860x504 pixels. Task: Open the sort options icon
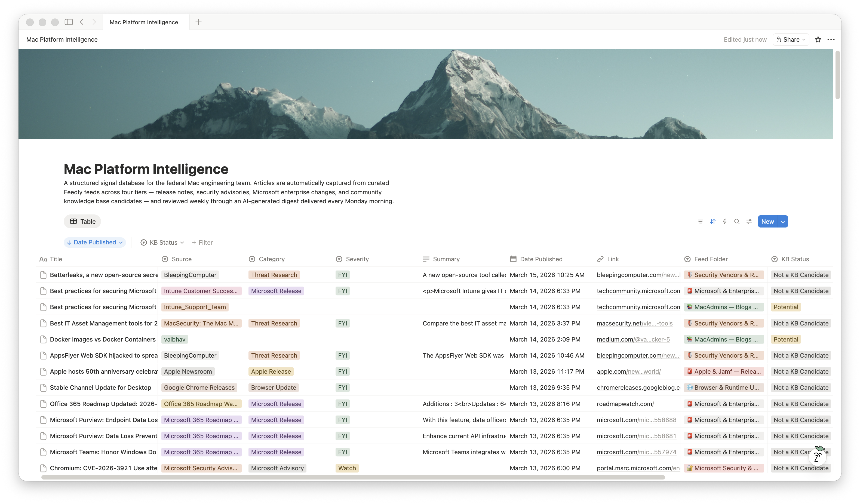tap(713, 222)
